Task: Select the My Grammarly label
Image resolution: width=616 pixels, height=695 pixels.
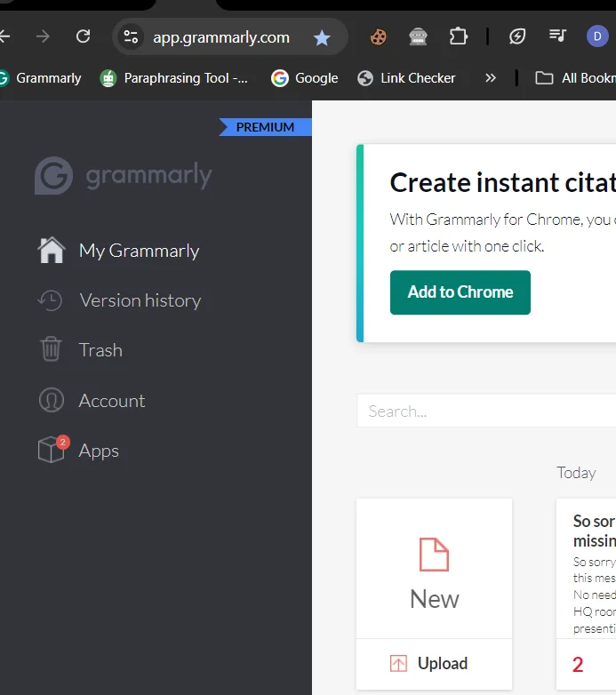Action: 140,251
